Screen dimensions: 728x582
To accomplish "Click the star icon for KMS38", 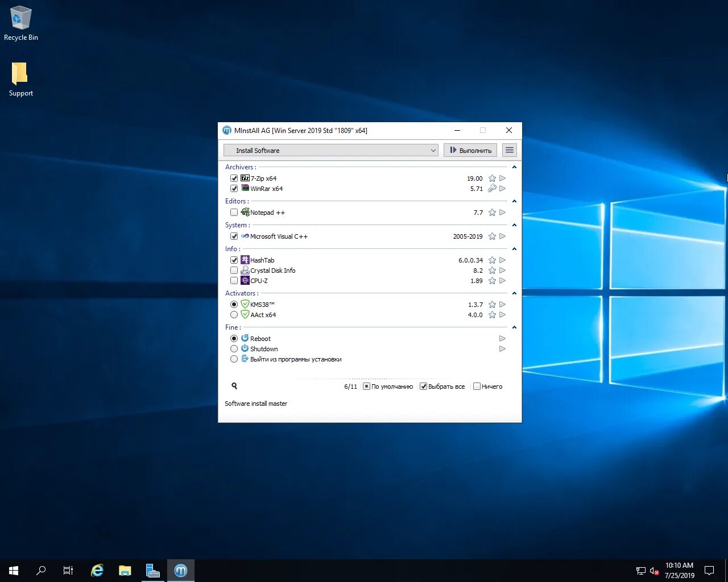I will click(x=492, y=305).
